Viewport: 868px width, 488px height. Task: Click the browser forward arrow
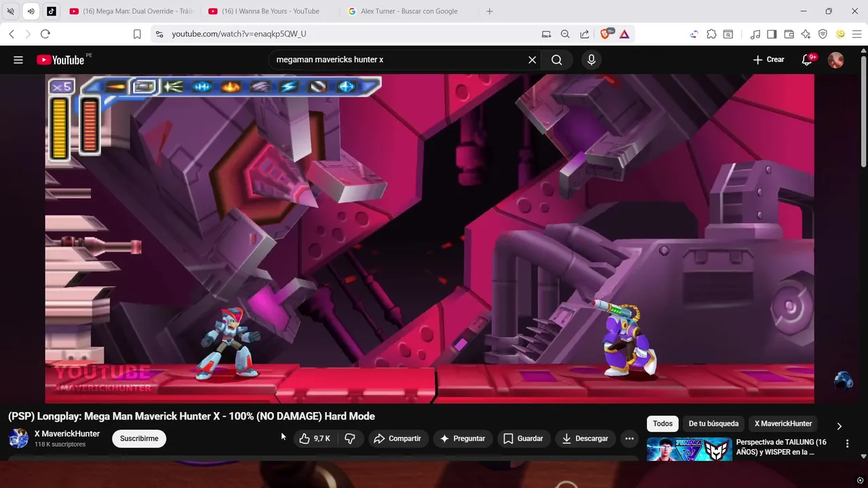coord(28,34)
